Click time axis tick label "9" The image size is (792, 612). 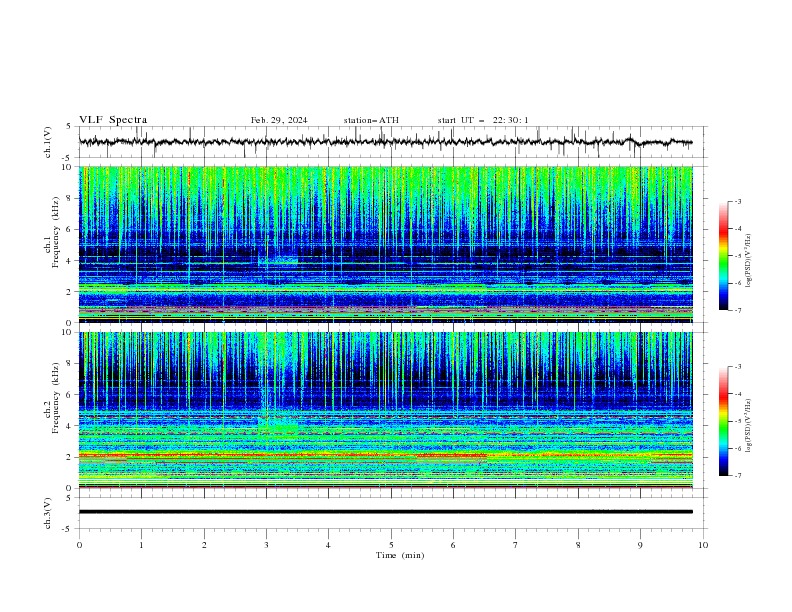pyautogui.click(x=641, y=545)
